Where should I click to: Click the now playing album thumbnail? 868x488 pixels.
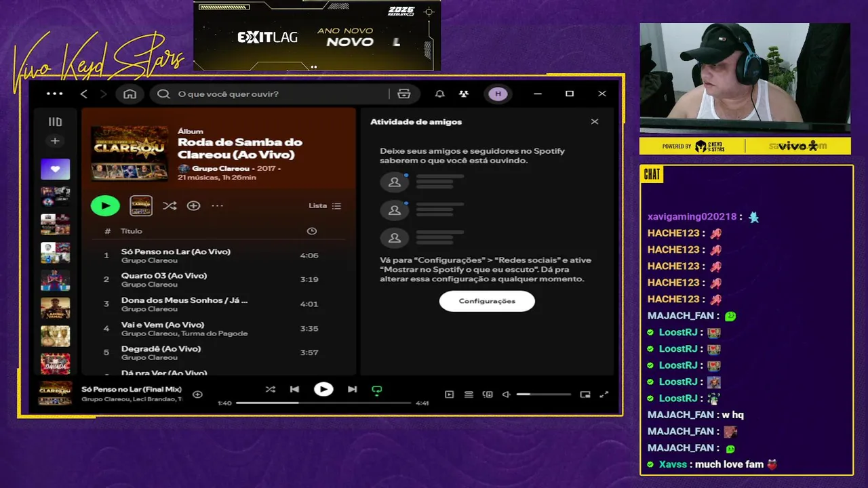tap(55, 393)
